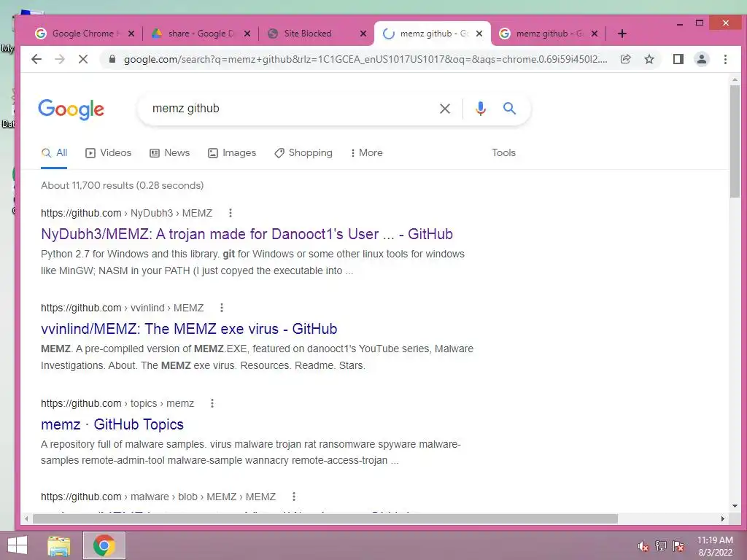Screen dimensions: 747x560
Task: Expand the More search filters
Action: tap(366, 153)
